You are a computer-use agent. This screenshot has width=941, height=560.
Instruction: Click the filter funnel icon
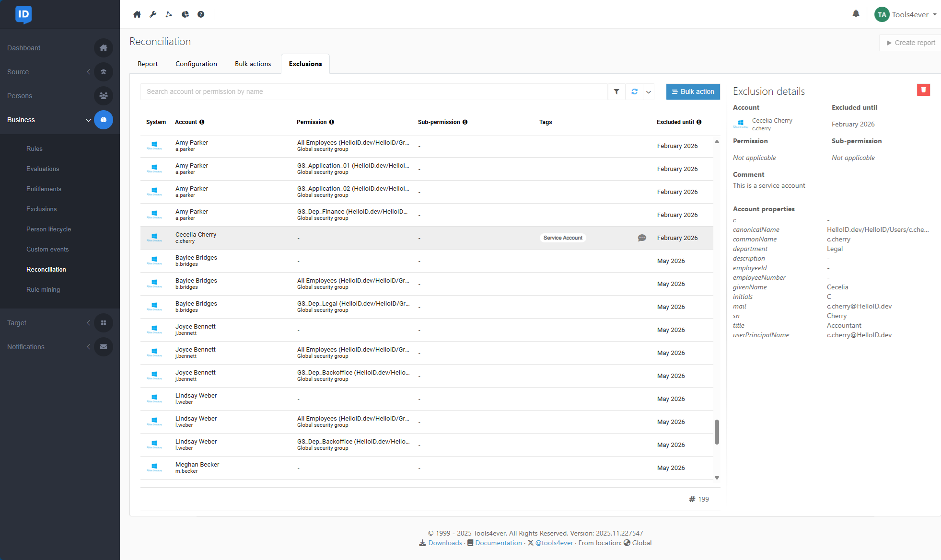(x=616, y=91)
